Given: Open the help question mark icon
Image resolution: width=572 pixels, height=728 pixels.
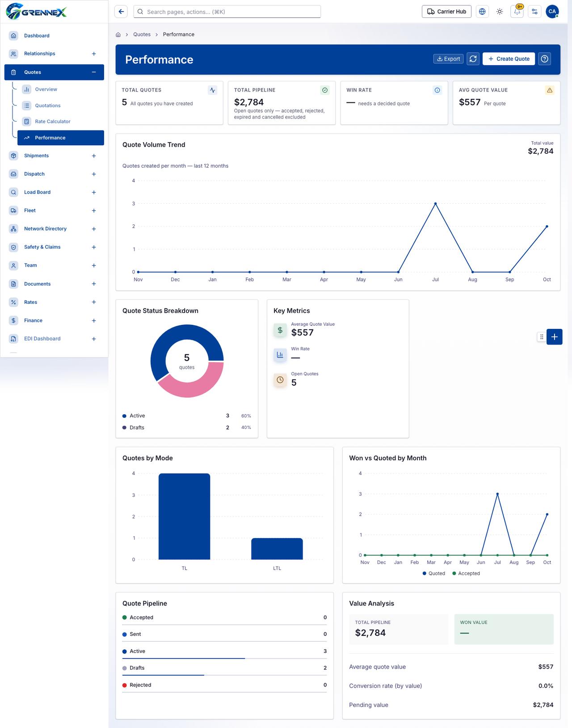Looking at the screenshot, I should pyautogui.click(x=544, y=59).
